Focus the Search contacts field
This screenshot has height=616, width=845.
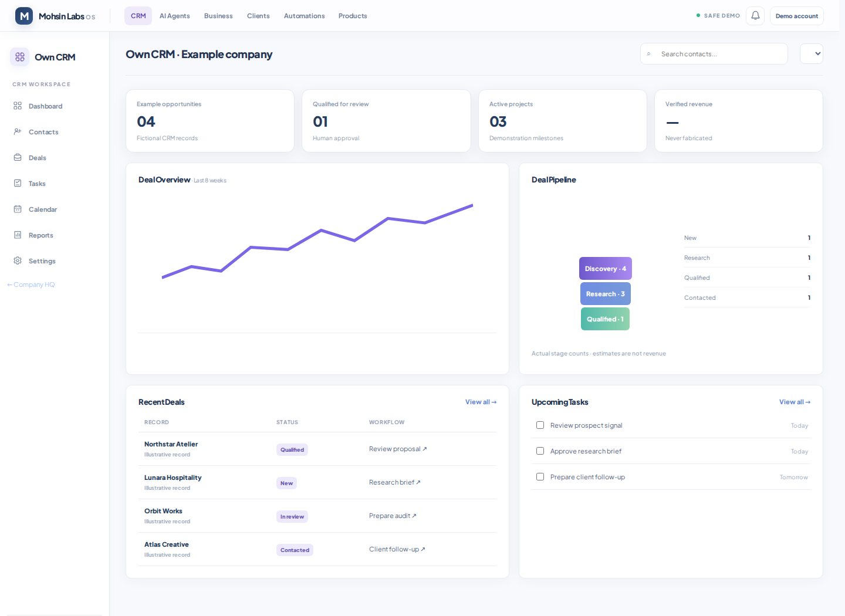tap(714, 54)
